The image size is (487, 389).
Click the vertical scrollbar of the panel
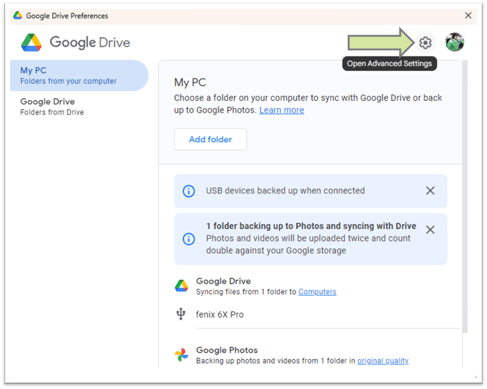465,197
